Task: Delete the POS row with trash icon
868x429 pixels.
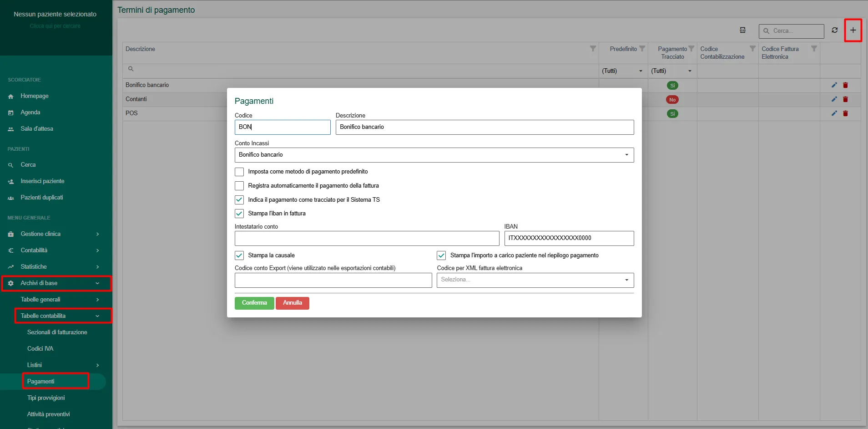Action: click(845, 113)
